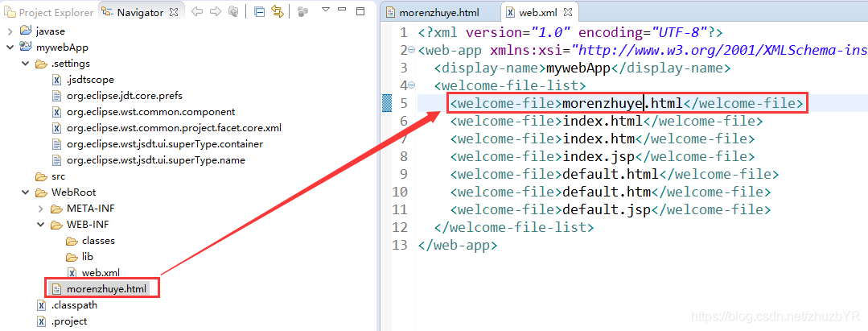This screenshot has width=868, height=331.
Task: Select org.eclipse.jdt.core.prefs file
Action: 125,96
